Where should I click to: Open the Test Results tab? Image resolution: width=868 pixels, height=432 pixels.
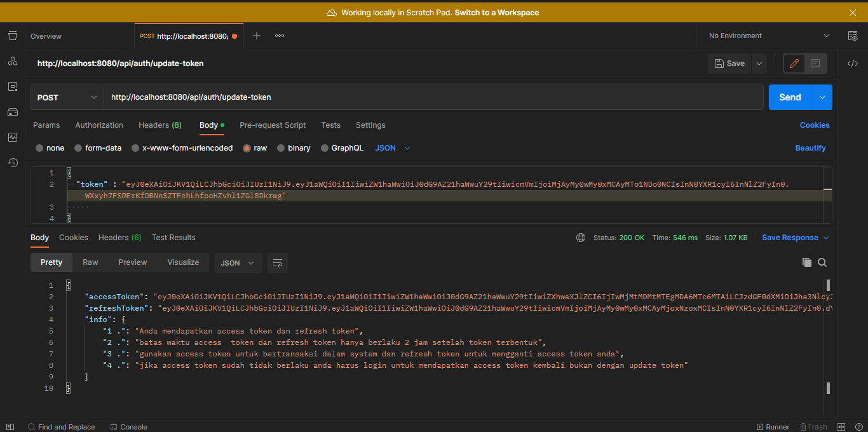(173, 238)
